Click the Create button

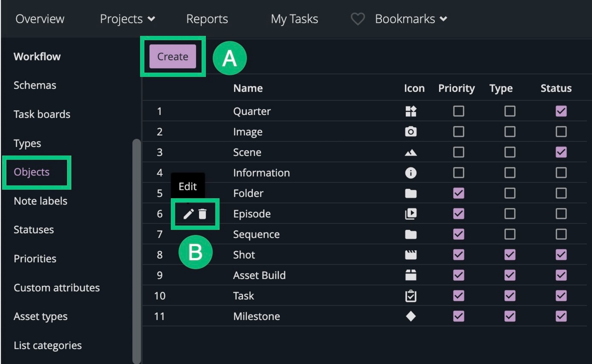pos(173,57)
